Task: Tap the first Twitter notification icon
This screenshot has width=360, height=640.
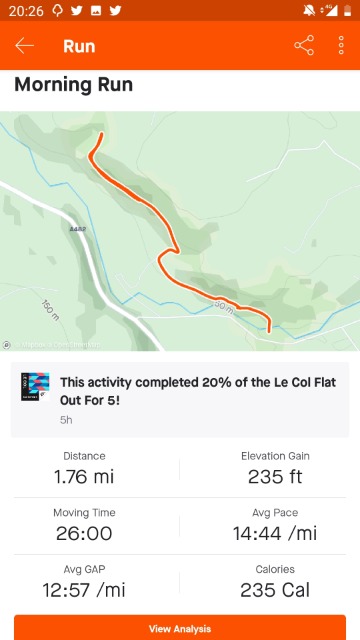Action: point(77,11)
